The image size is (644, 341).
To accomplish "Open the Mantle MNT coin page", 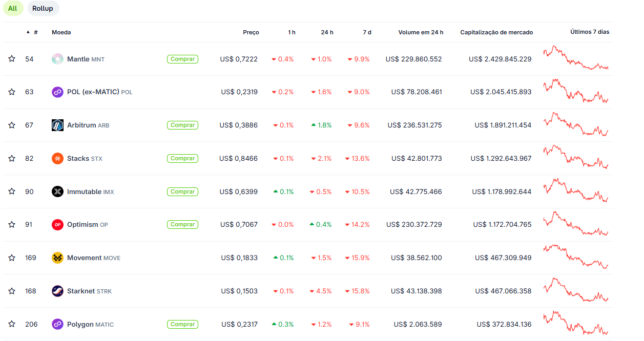I will pyautogui.click(x=86, y=59).
